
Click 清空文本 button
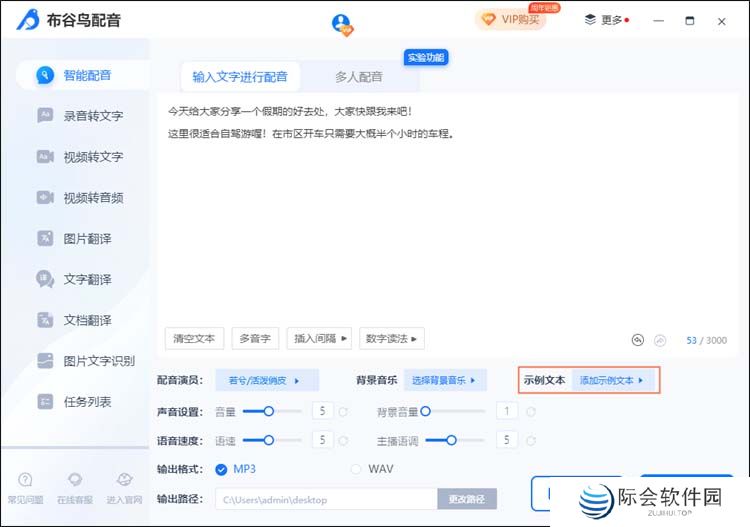click(194, 339)
